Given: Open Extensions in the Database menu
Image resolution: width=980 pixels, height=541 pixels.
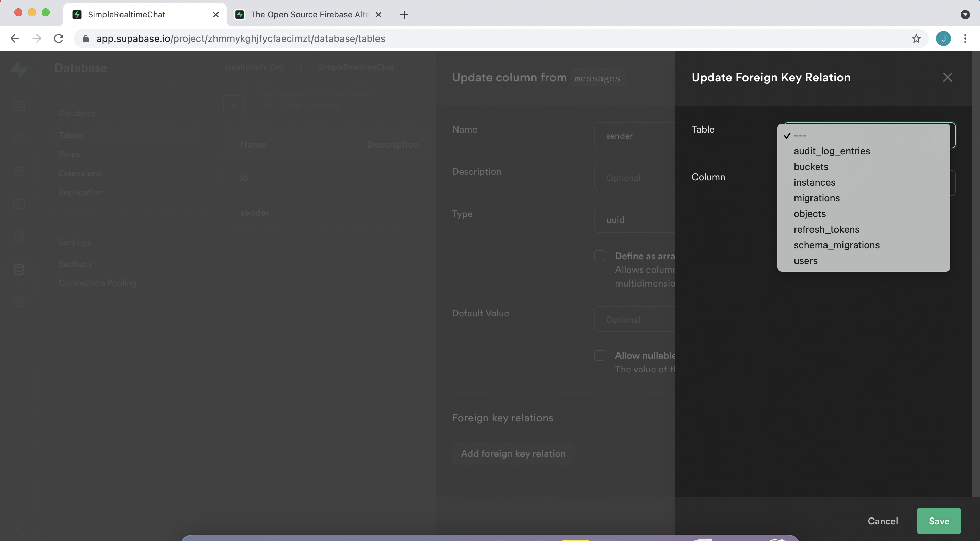Looking at the screenshot, I should click(x=80, y=173).
